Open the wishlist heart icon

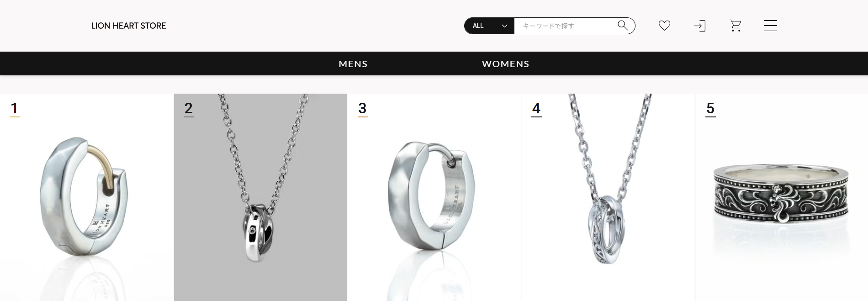[664, 26]
